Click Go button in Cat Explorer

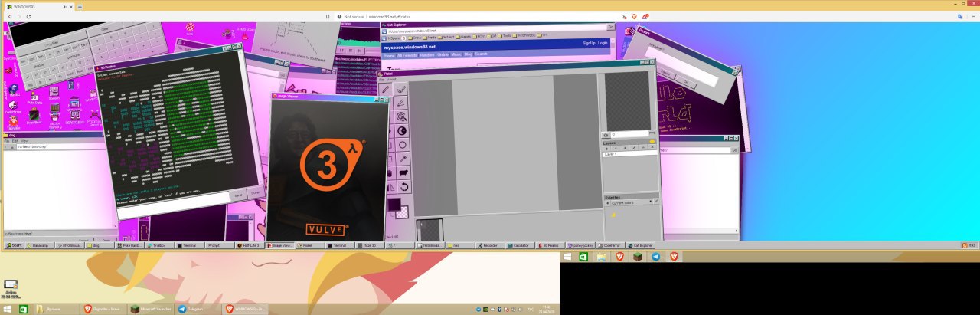[611, 27]
